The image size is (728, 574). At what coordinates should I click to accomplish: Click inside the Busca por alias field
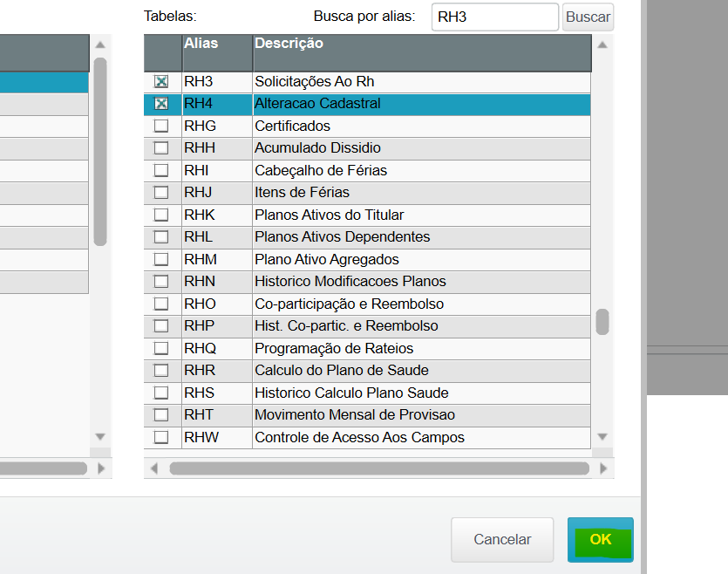coord(494,17)
